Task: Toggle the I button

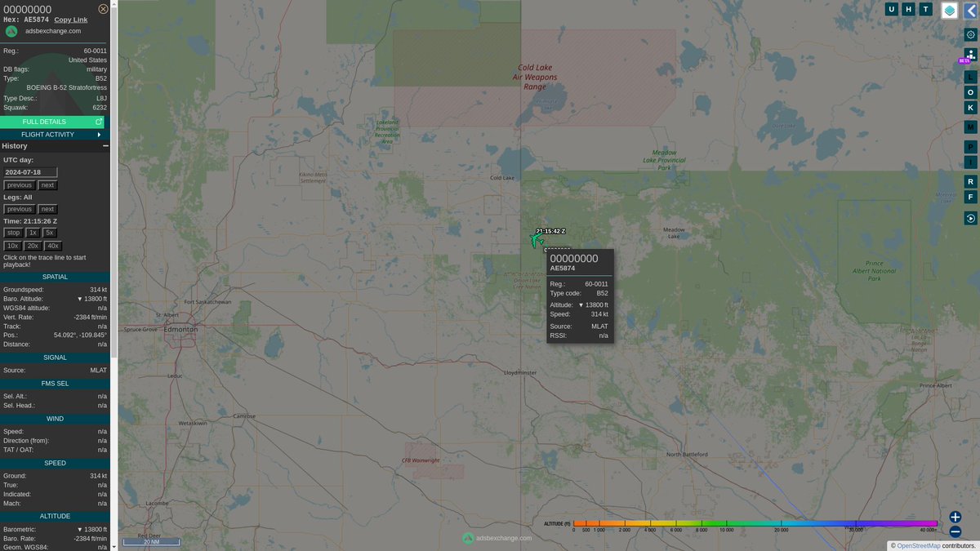Action: 970,162
